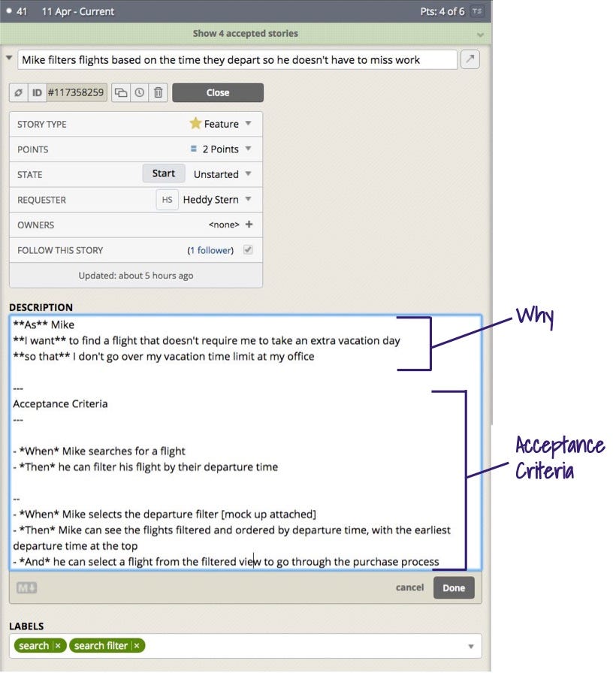Delete the story with the trash icon
This screenshot has width=616, height=673.
tap(159, 92)
